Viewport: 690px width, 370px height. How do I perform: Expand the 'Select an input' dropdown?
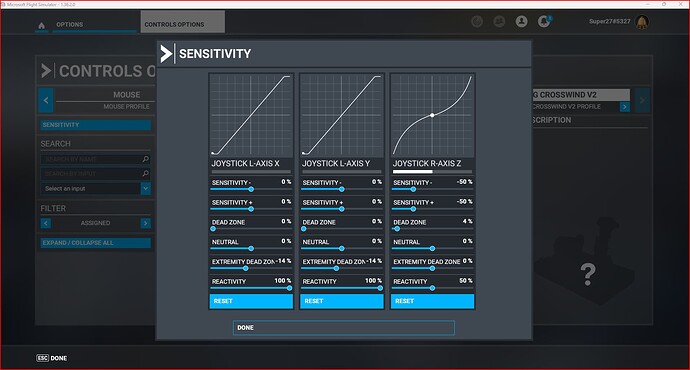tap(146, 188)
